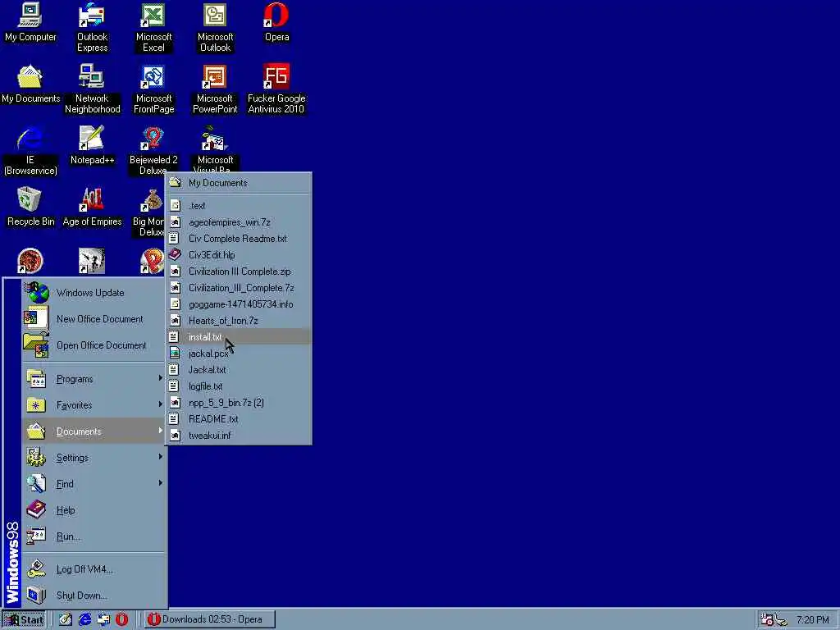This screenshot has height=630, width=840.
Task: Open jackal.pcx image file
Action: tap(239, 354)
